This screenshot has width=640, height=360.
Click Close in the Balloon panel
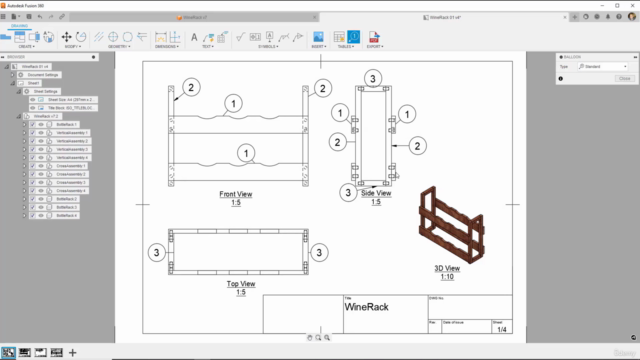tap(624, 78)
